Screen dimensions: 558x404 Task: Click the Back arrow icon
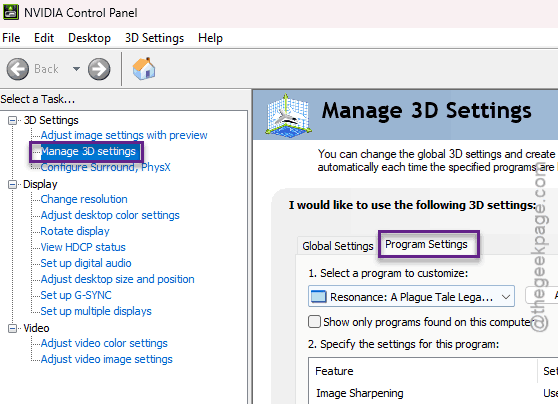[x=17, y=69]
